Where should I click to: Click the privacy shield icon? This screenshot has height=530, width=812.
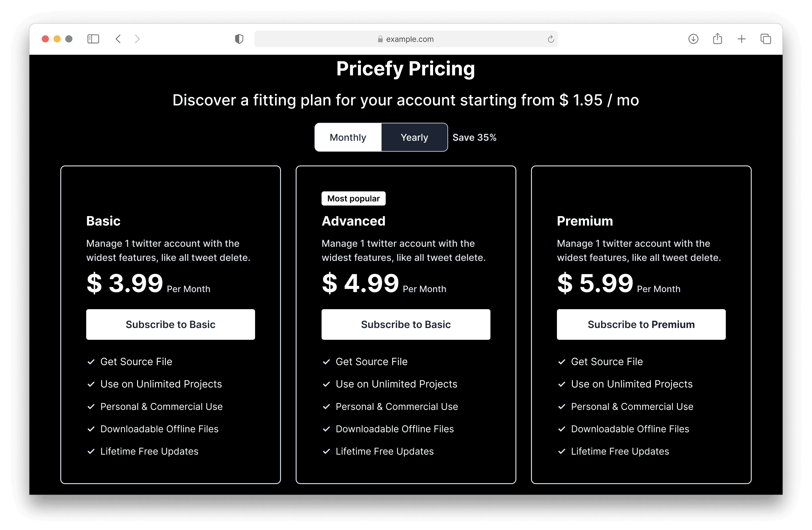[239, 39]
